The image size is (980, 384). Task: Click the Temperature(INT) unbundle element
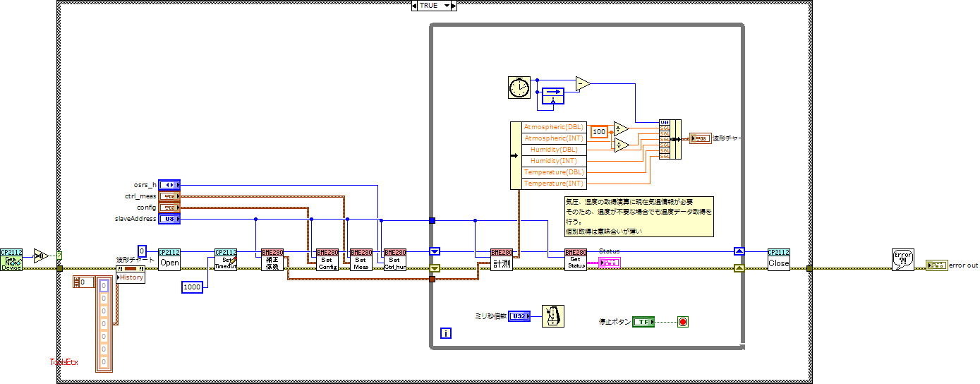(555, 184)
